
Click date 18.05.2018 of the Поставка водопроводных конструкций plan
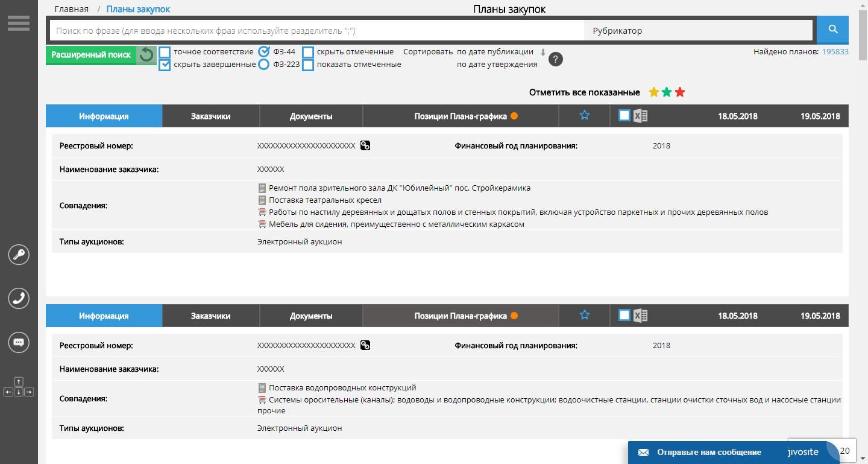pos(738,316)
